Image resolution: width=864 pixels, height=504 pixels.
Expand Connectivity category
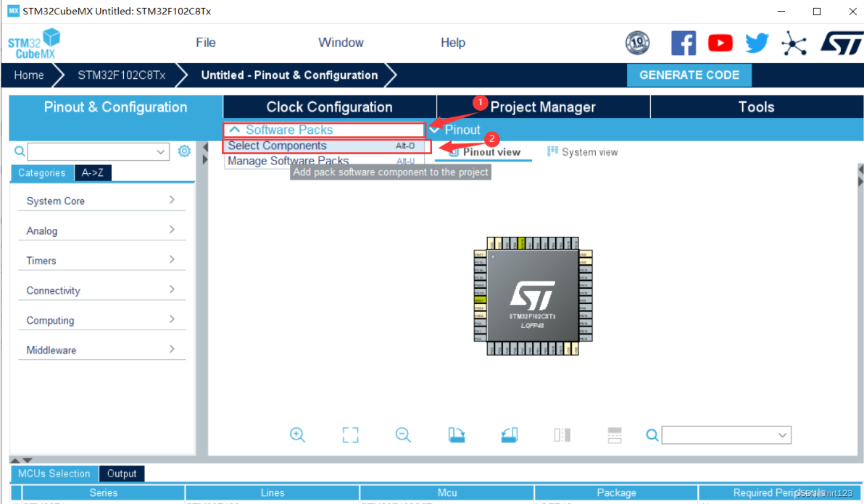[x=101, y=290]
